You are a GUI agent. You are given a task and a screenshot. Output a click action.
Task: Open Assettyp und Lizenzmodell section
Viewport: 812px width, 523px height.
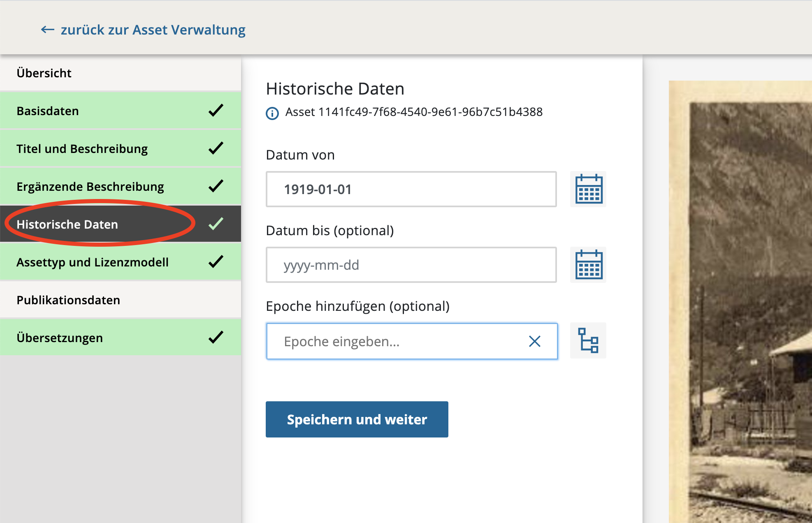click(x=121, y=262)
